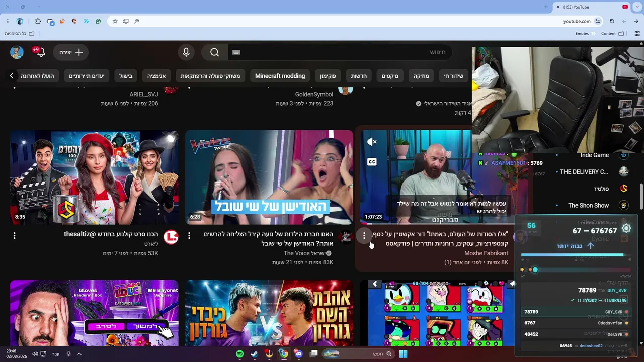644x362 pixels.
Task: Open the Emotes bookmark
Action: coord(585,34)
